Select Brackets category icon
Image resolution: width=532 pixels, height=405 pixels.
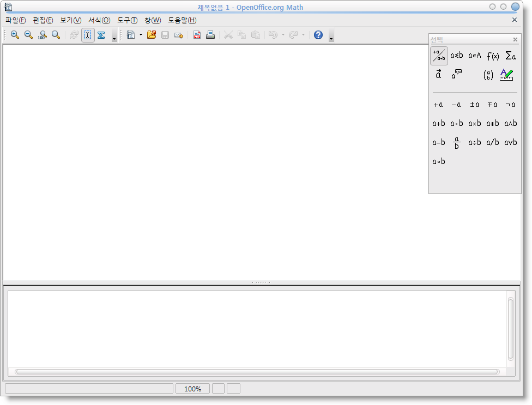pos(488,75)
